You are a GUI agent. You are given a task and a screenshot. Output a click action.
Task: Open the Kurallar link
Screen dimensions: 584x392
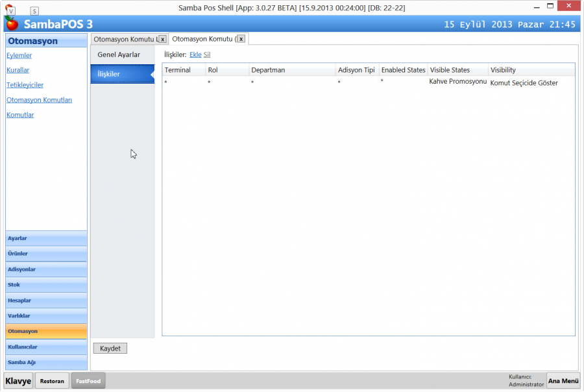point(18,70)
